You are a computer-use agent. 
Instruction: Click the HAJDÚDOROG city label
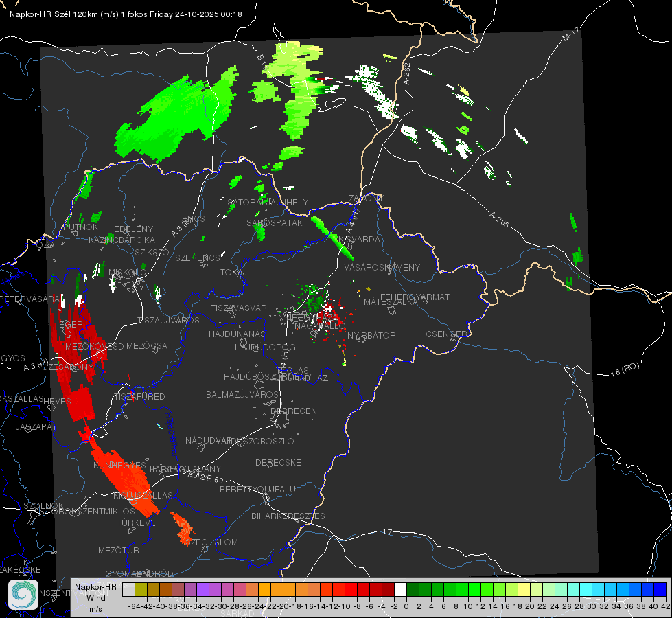(x=265, y=347)
